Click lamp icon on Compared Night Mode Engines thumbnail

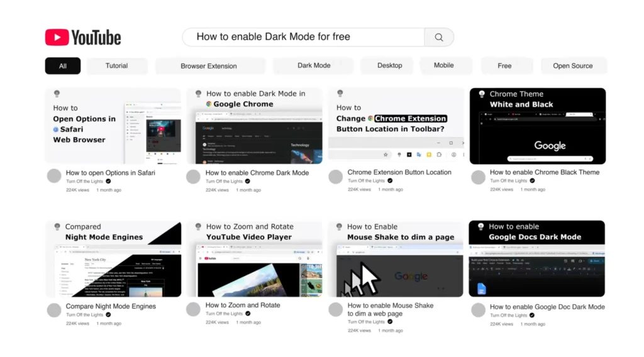click(57, 227)
